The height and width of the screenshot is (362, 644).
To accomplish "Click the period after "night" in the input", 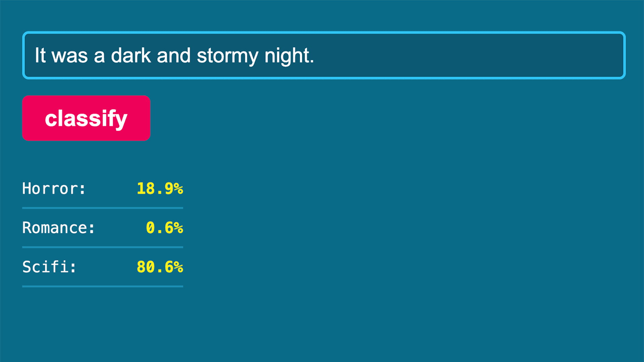I will click(312, 62).
